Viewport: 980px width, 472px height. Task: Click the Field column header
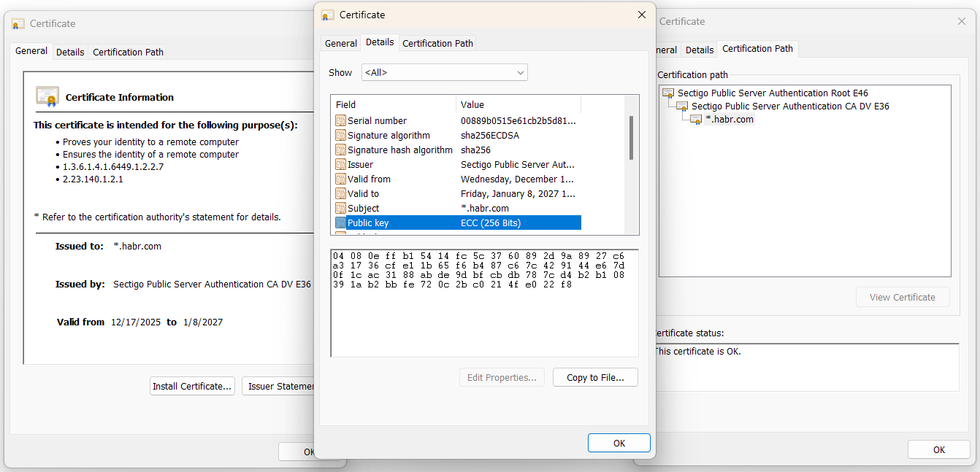(x=394, y=104)
